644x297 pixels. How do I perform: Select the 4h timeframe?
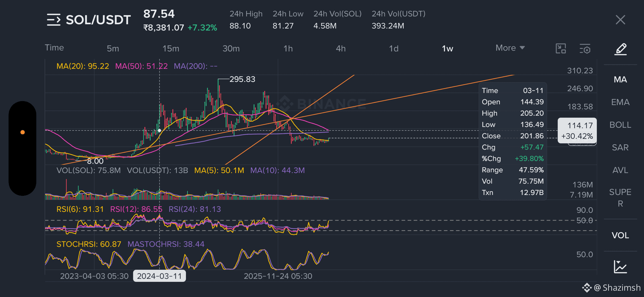coord(341,48)
